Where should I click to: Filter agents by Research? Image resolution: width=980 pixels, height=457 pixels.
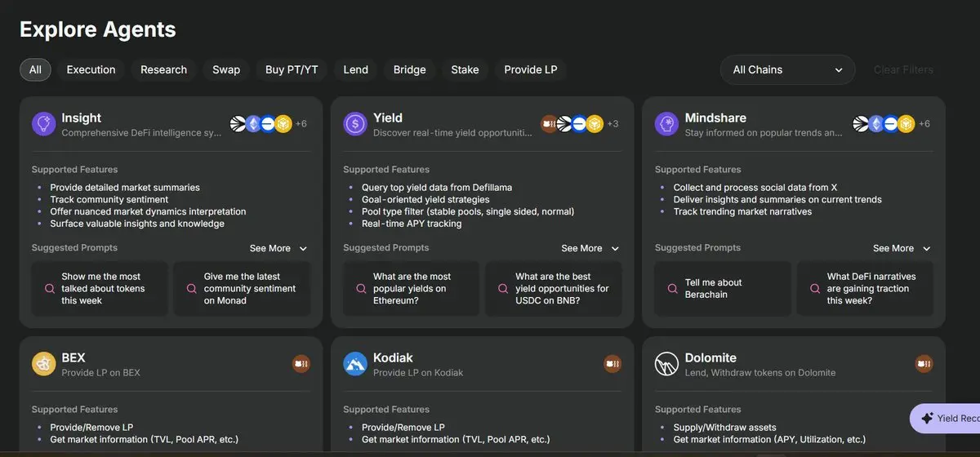(x=163, y=70)
